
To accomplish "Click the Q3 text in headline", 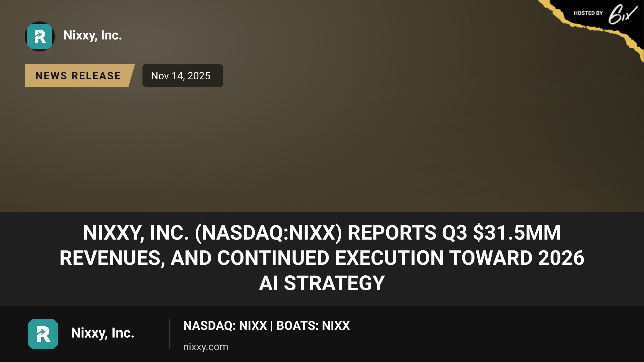I will click(455, 233).
